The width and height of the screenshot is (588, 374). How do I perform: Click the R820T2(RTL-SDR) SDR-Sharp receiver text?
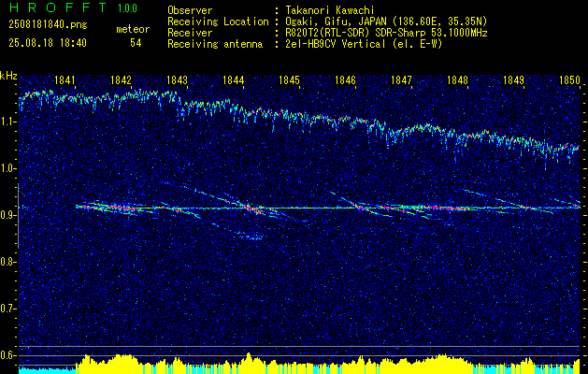[385, 33]
